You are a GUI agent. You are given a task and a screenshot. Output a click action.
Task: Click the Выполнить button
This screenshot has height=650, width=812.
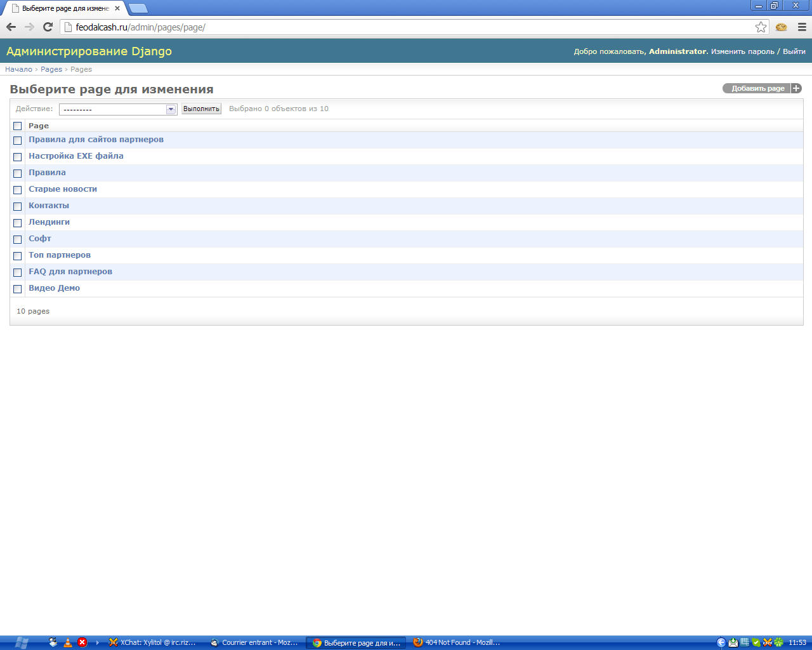[201, 109]
